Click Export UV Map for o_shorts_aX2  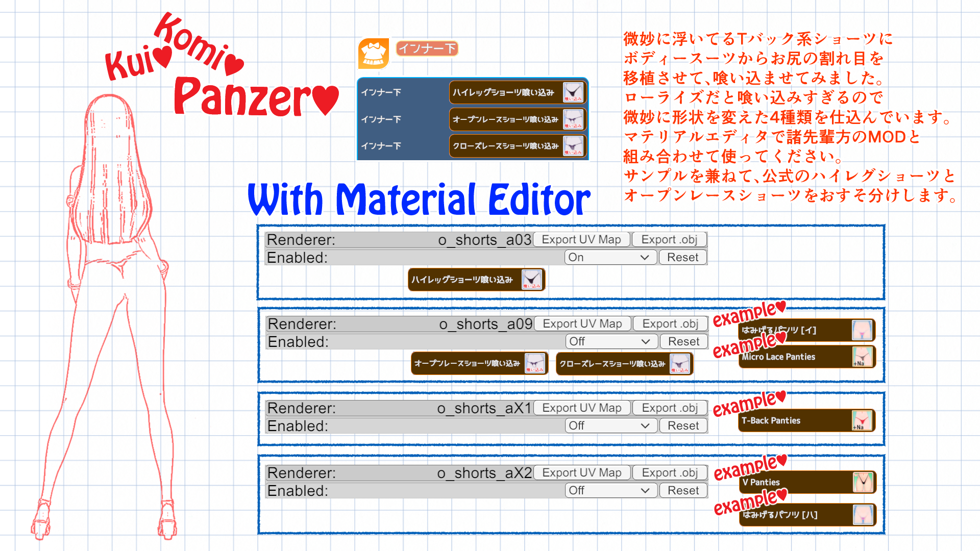582,473
